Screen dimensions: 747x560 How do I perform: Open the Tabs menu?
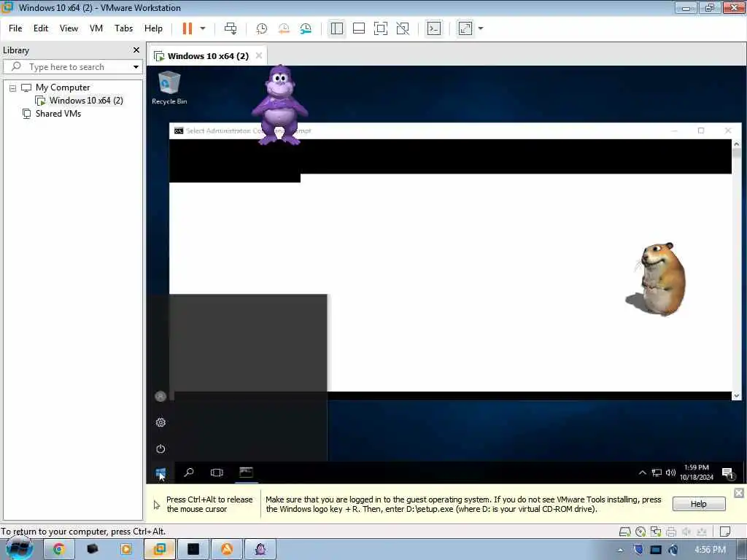[123, 28]
